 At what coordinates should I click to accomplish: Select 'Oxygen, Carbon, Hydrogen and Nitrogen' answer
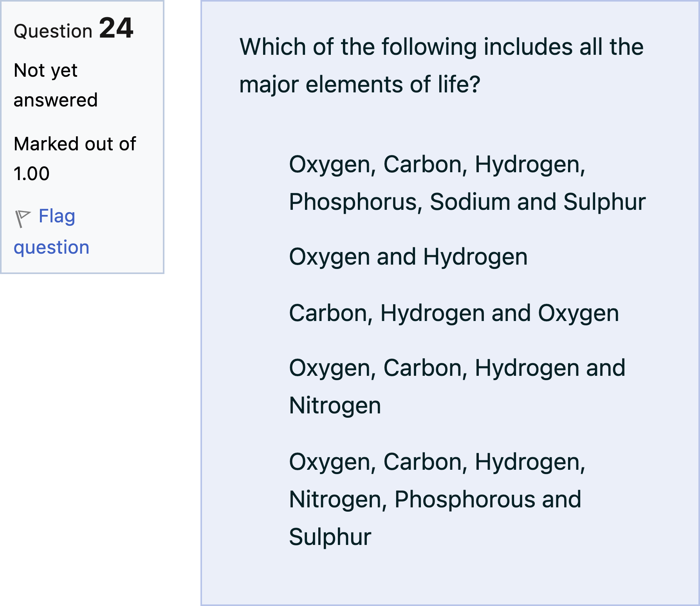pyautogui.click(x=457, y=386)
